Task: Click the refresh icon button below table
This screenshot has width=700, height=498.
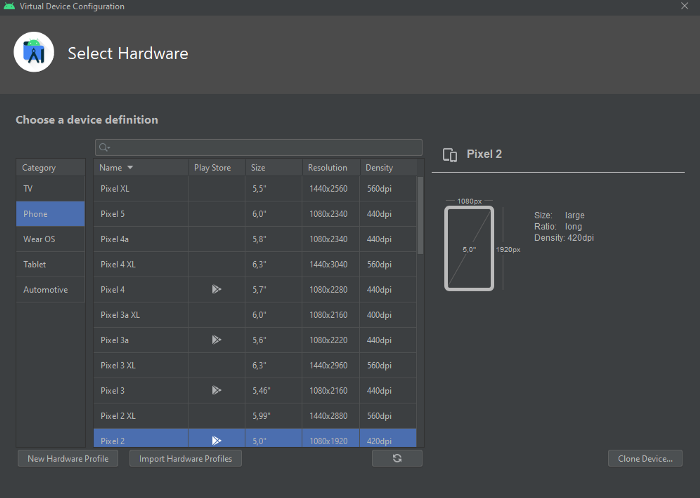Action: [x=397, y=458]
